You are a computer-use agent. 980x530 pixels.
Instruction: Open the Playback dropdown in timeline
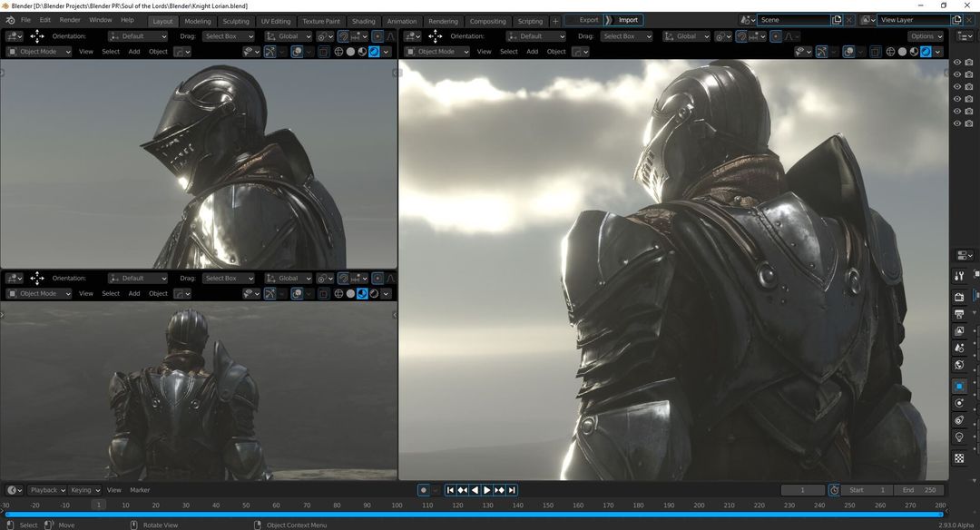46,490
